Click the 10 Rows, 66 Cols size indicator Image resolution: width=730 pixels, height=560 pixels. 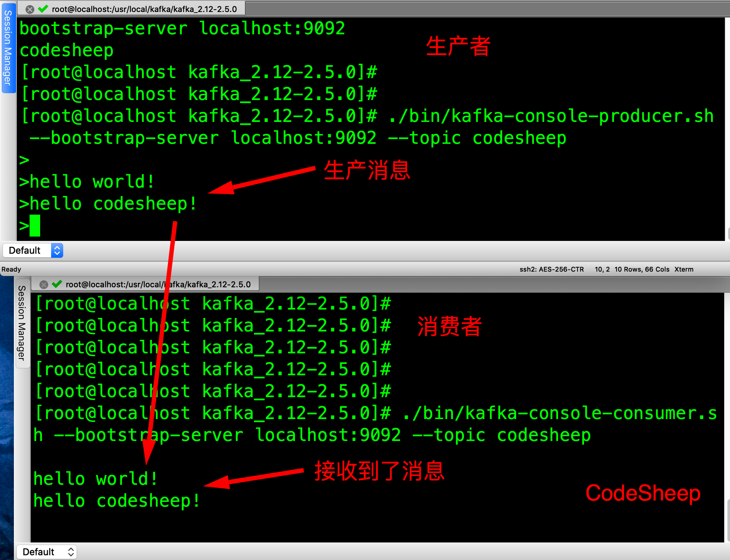click(x=642, y=269)
